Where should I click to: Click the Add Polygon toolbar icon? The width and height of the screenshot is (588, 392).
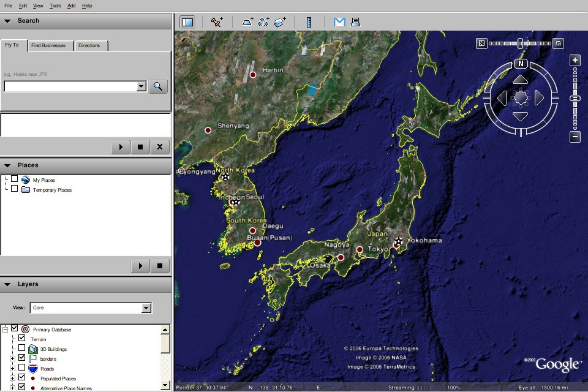[x=247, y=22]
